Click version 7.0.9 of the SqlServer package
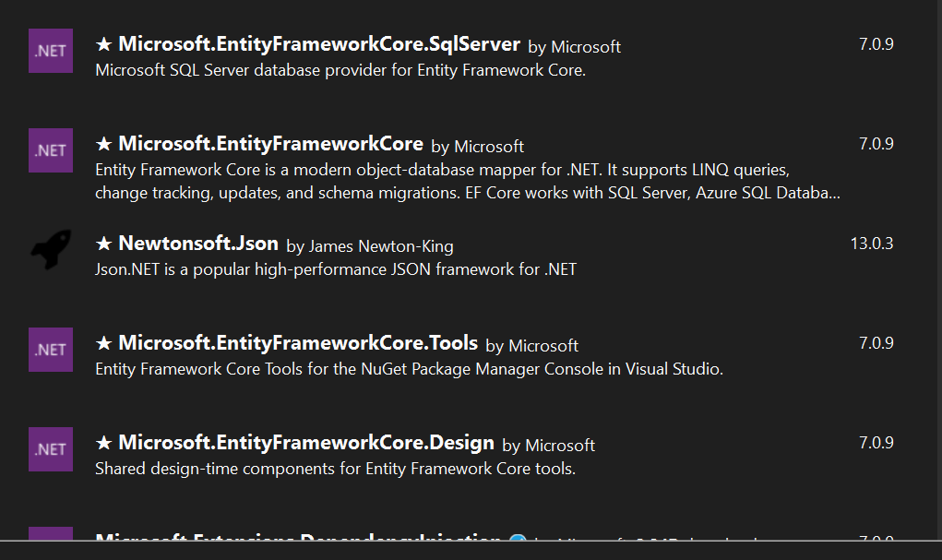Screen dimensions: 942x560 (x=876, y=44)
